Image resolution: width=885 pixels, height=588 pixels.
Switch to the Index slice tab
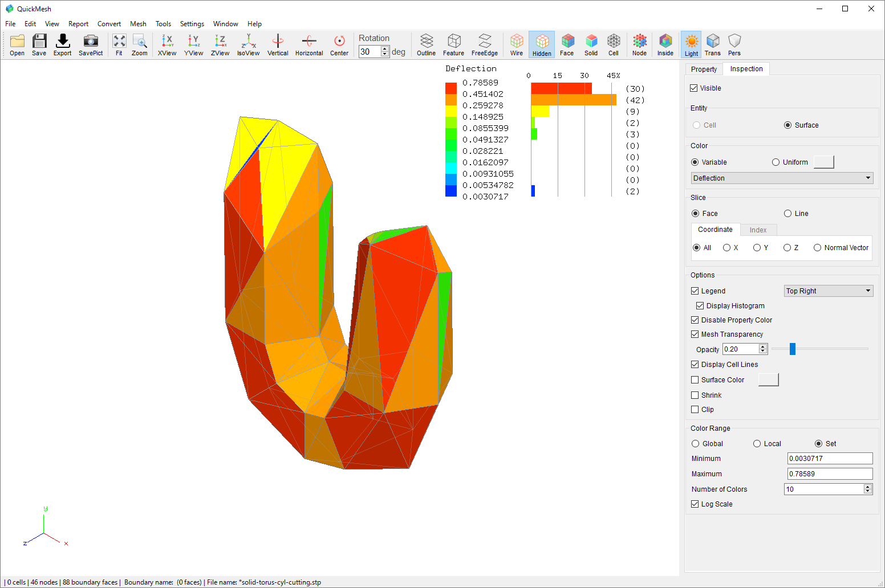[758, 230]
